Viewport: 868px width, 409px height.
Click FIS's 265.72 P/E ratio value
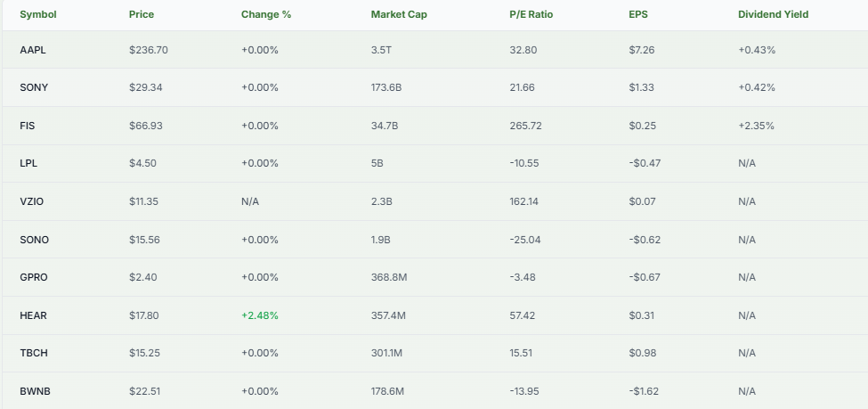pos(525,126)
